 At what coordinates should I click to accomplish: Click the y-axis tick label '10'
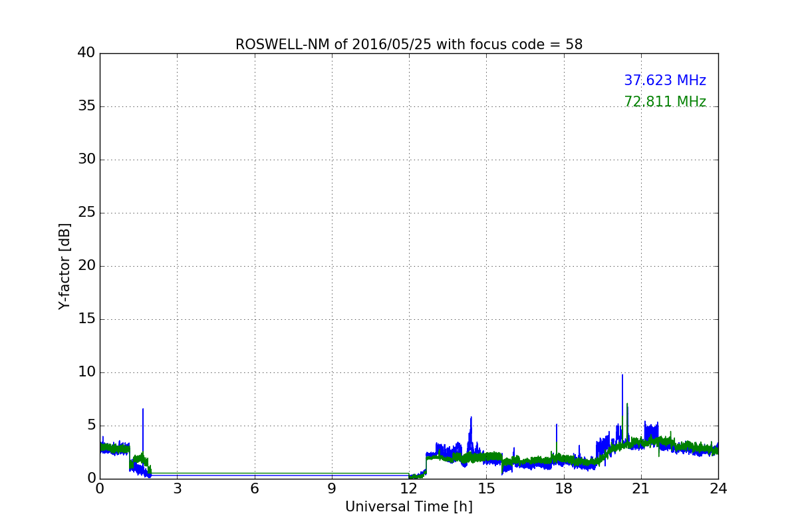click(86, 372)
